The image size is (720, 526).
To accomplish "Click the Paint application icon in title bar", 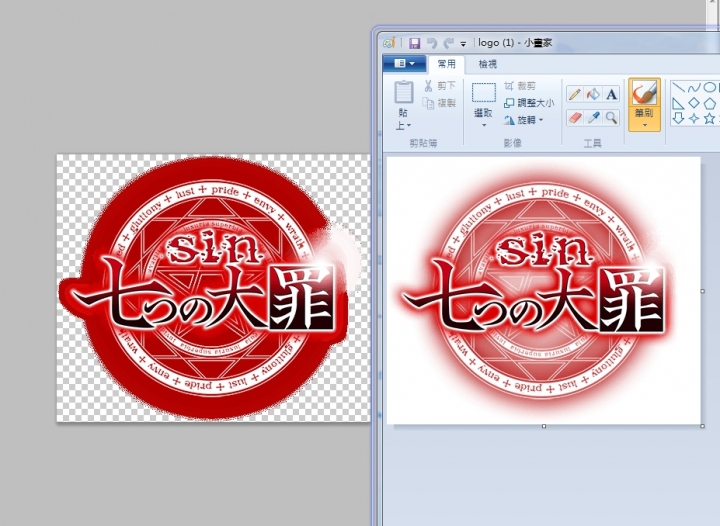I will click(389, 43).
